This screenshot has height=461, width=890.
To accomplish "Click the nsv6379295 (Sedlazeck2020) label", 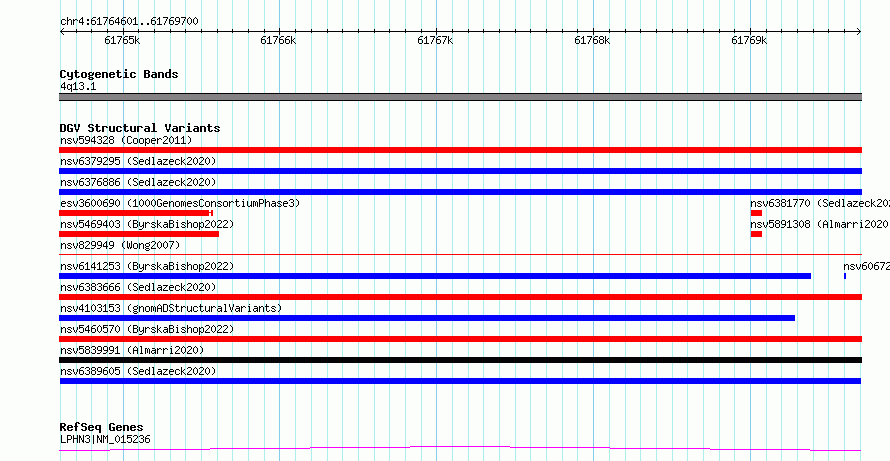I will [138, 161].
